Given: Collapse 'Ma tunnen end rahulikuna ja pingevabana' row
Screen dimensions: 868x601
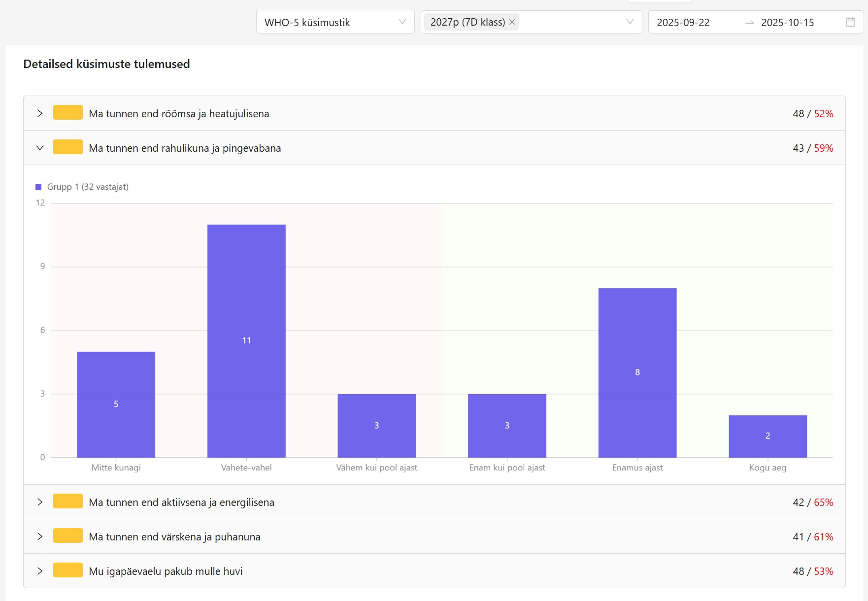Looking at the screenshot, I should (x=40, y=148).
